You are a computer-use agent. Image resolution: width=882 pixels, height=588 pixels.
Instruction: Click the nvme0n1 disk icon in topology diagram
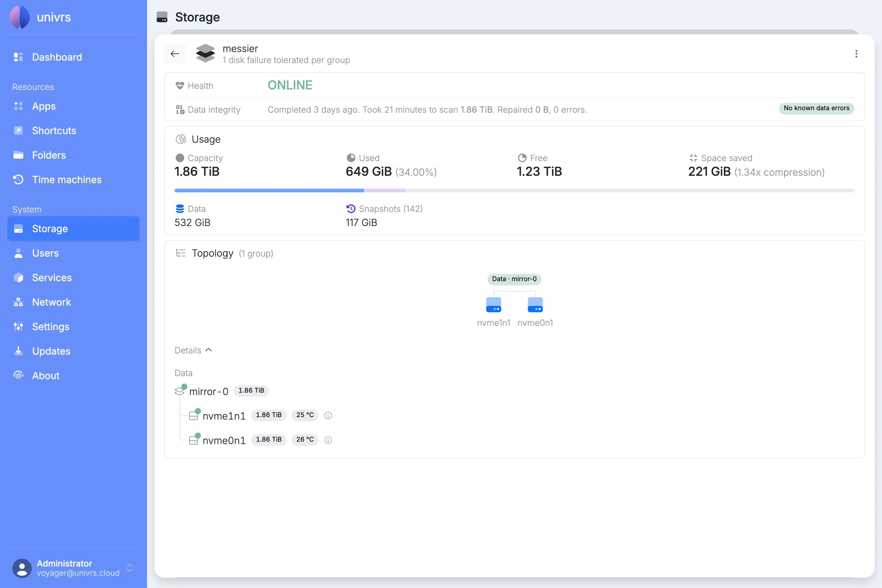(x=535, y=304)
